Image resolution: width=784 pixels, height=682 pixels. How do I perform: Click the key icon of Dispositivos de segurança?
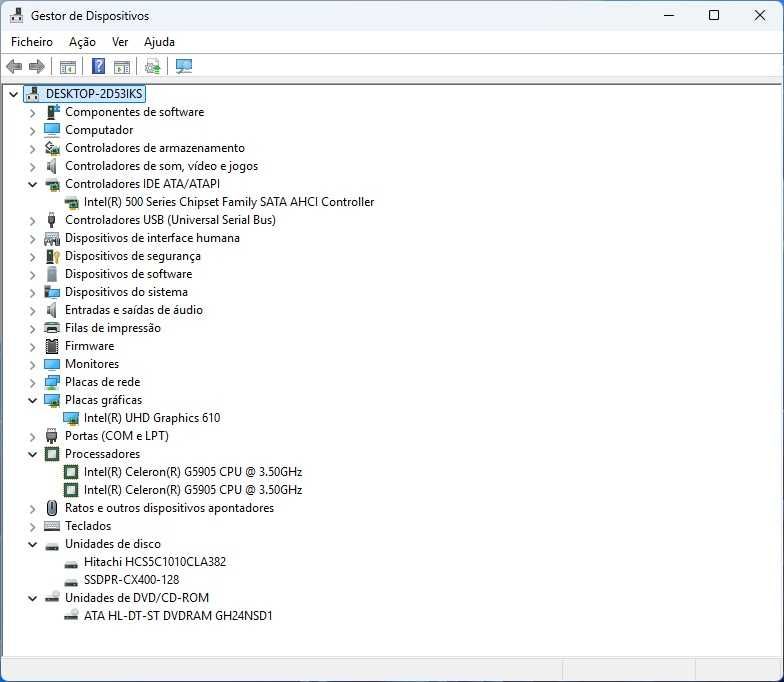tap(52, 256)
